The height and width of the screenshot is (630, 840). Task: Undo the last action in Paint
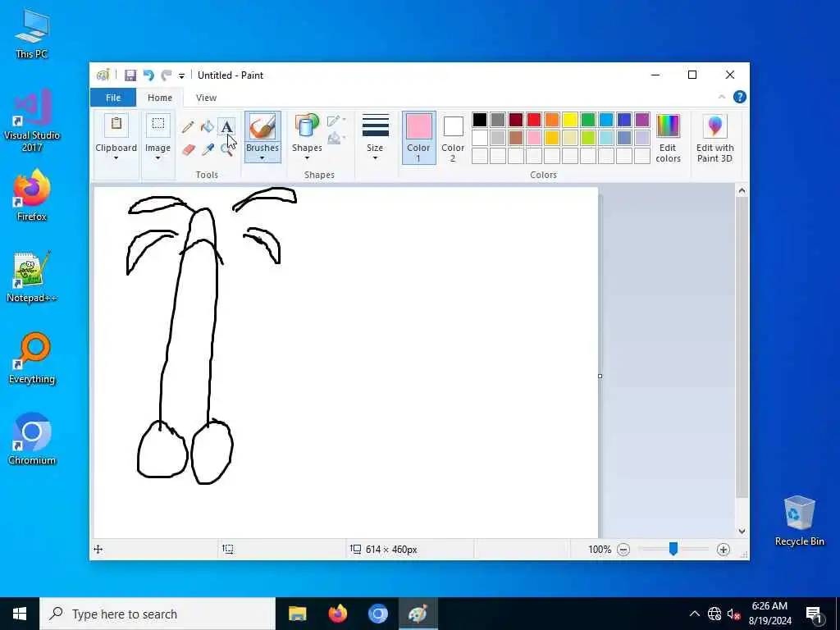[148, 75]
